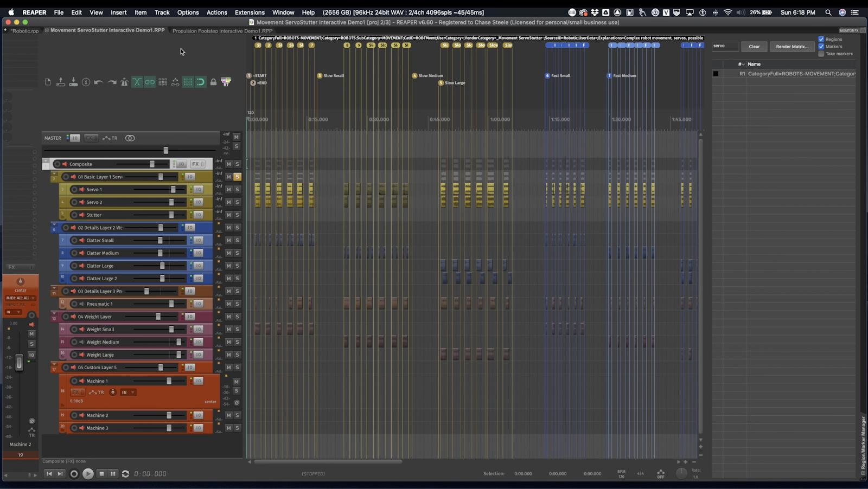Toggle ripple editing icon

coord(163,82)
